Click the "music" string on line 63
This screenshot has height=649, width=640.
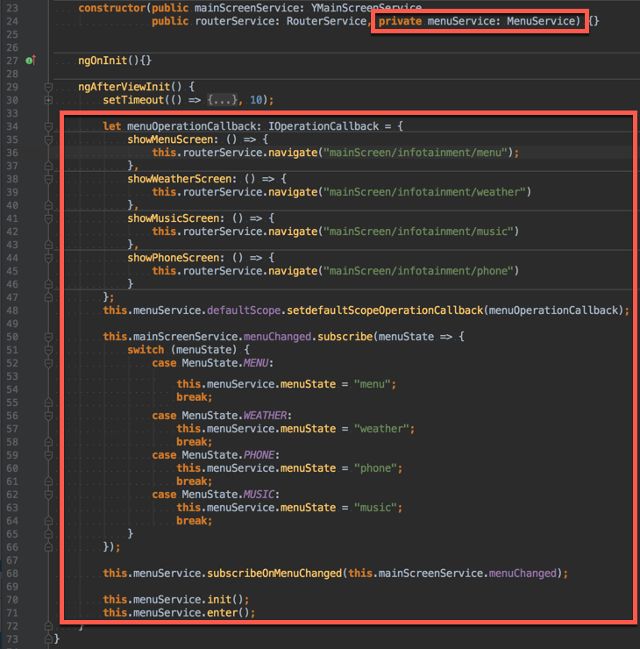pyautogui.click(x=375, y=507)
